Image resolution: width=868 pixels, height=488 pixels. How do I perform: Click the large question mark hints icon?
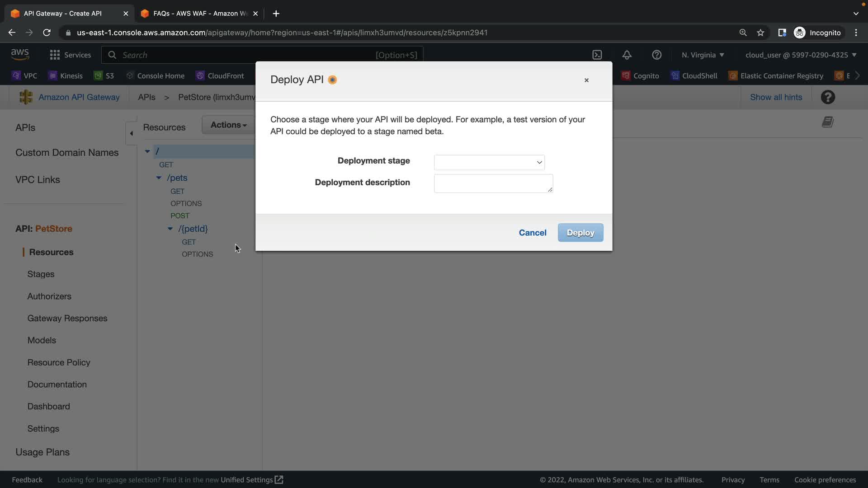tap(828, 97)
